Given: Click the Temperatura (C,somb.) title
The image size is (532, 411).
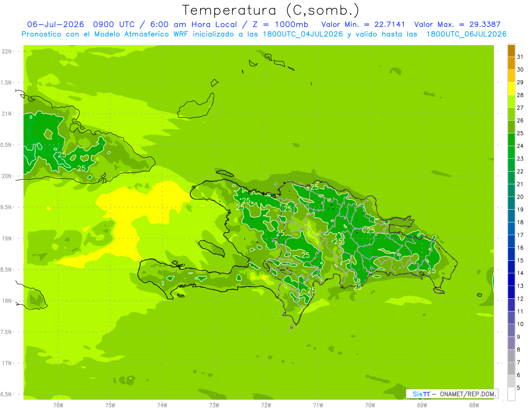Looking at the screenshot, I should [x=271, y=10].
